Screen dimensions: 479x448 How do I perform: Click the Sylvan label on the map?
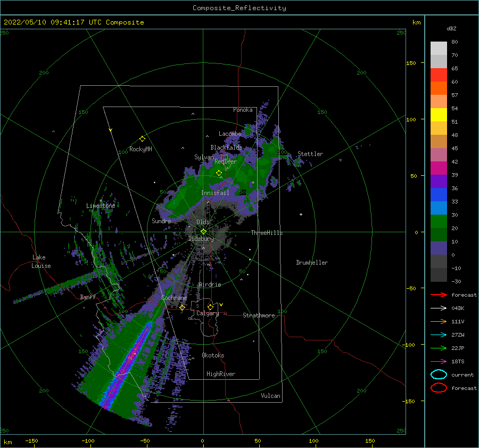point(204,157)
